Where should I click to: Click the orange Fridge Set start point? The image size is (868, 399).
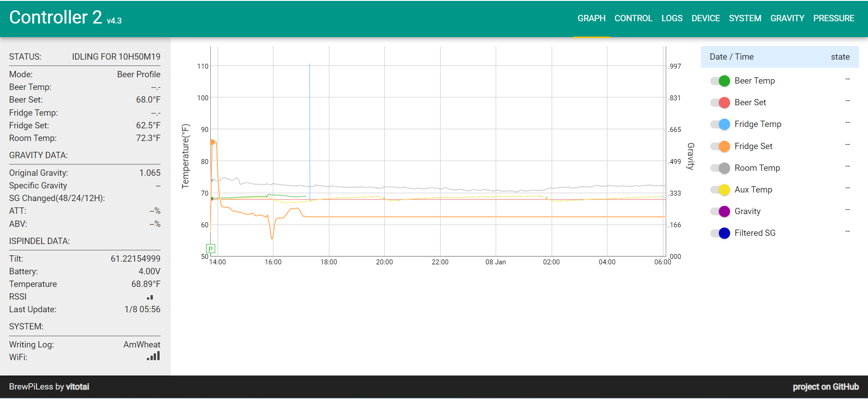click(x=212, y=142)
